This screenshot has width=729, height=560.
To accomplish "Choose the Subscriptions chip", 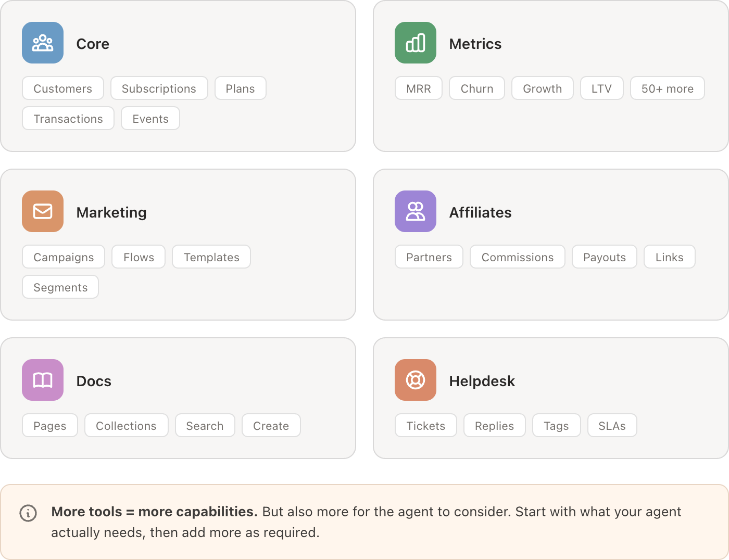I will pyautogui.click(x=159, y=88).
